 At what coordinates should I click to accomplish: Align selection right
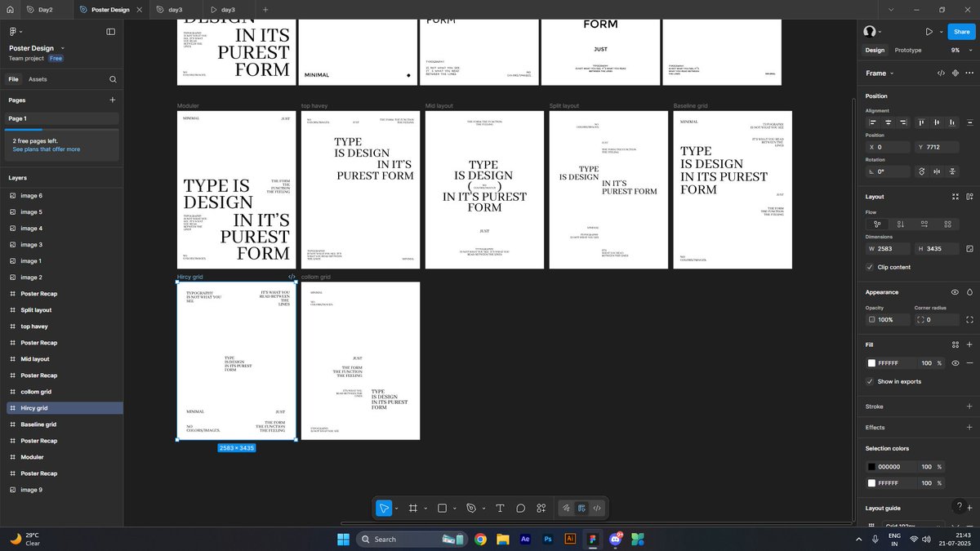pyautogui.click(x=903, y=122)
